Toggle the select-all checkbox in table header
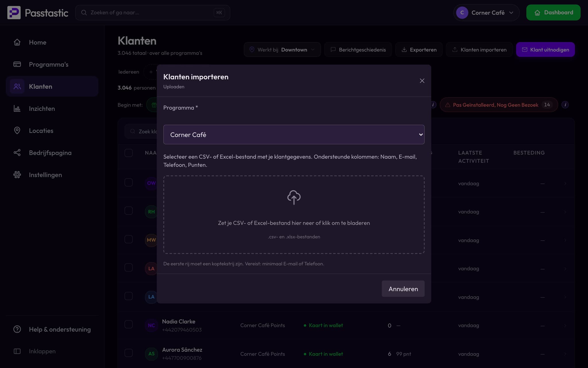588x368 pixels. click(x=129, y=153)
